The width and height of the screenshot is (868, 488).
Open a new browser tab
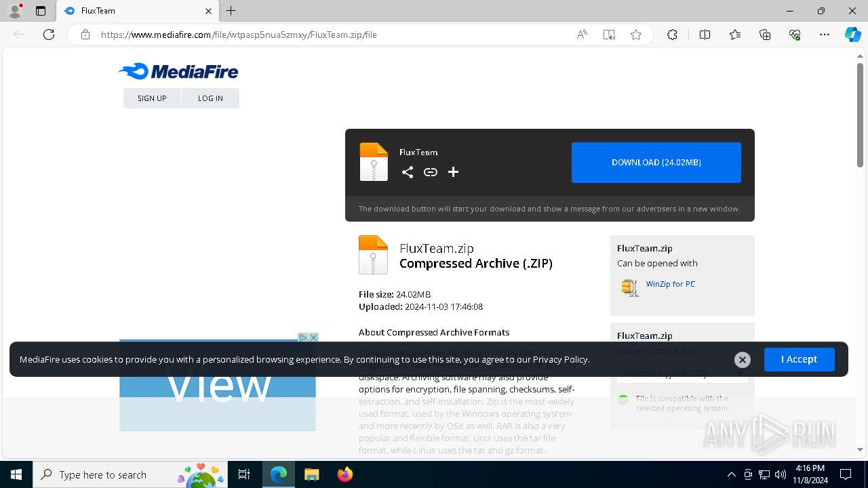231,11
